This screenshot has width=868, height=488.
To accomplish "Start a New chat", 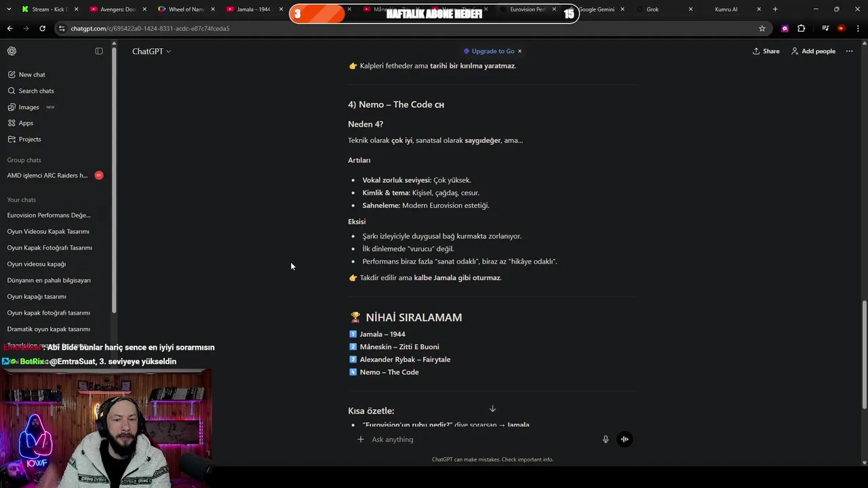I will click(26, 75).
